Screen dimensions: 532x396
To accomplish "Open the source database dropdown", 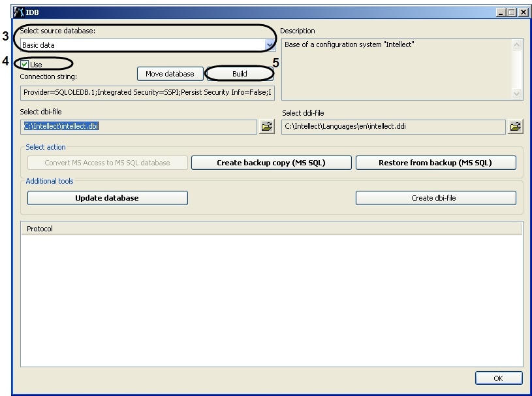I will tap(270, 45).
